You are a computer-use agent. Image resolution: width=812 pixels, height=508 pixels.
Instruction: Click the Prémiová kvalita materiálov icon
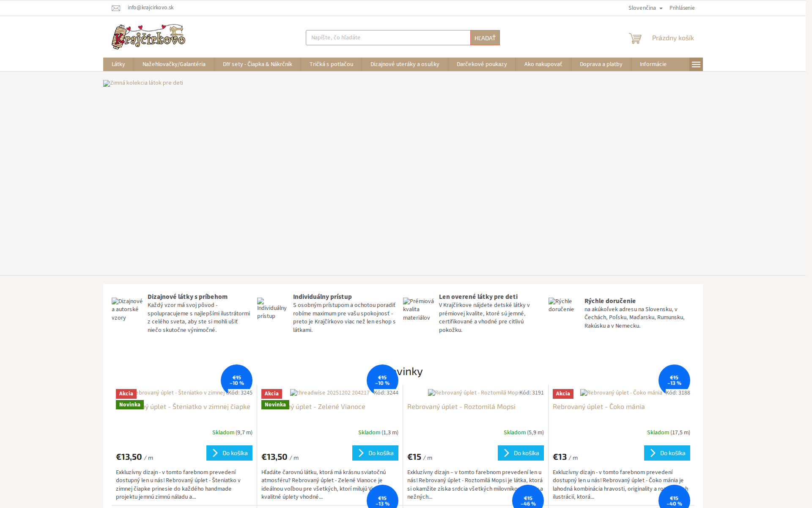coord(418,309)
